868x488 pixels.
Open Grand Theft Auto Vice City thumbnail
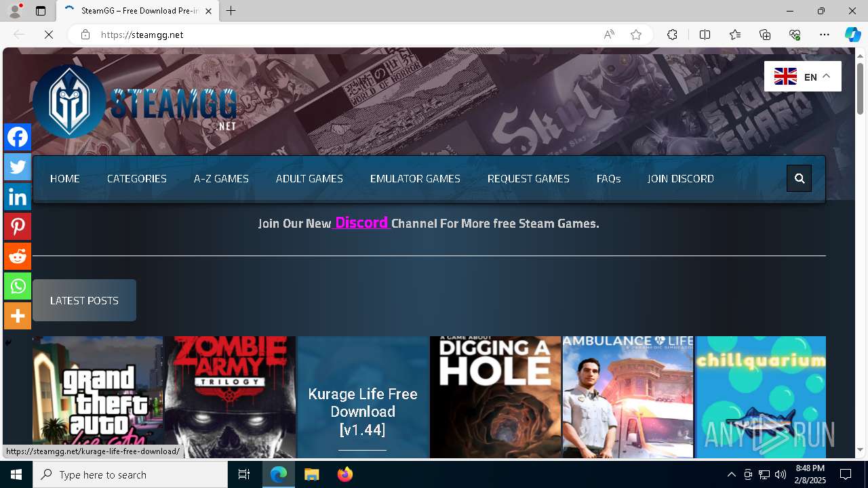98,397
